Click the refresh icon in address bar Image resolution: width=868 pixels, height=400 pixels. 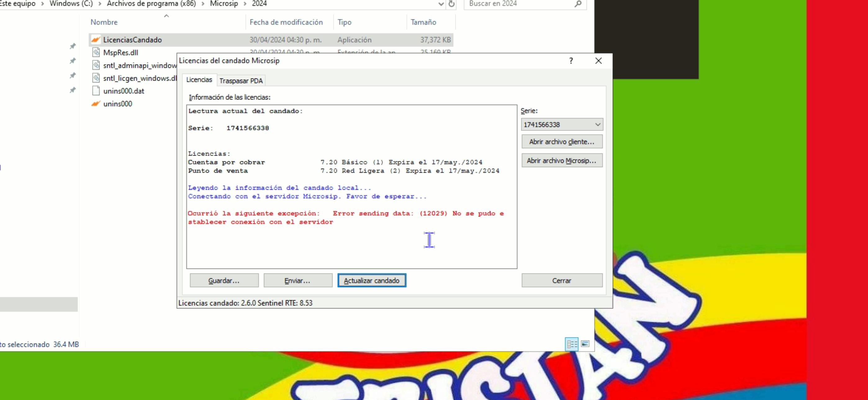[451, 4]
